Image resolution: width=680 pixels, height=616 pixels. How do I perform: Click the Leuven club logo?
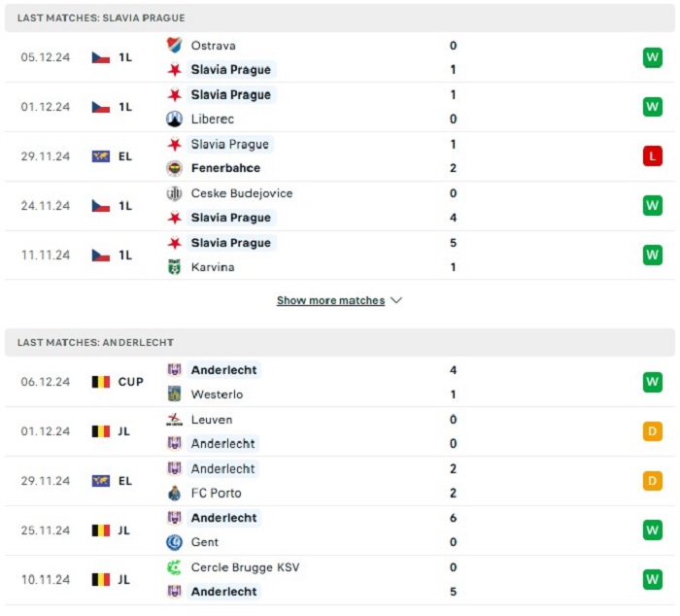(174, 420)
